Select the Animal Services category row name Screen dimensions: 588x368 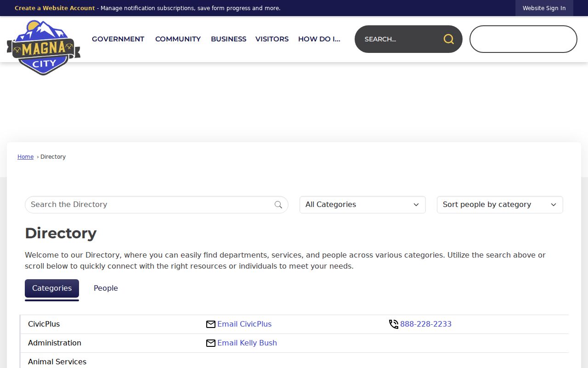(x=57, y=362)
